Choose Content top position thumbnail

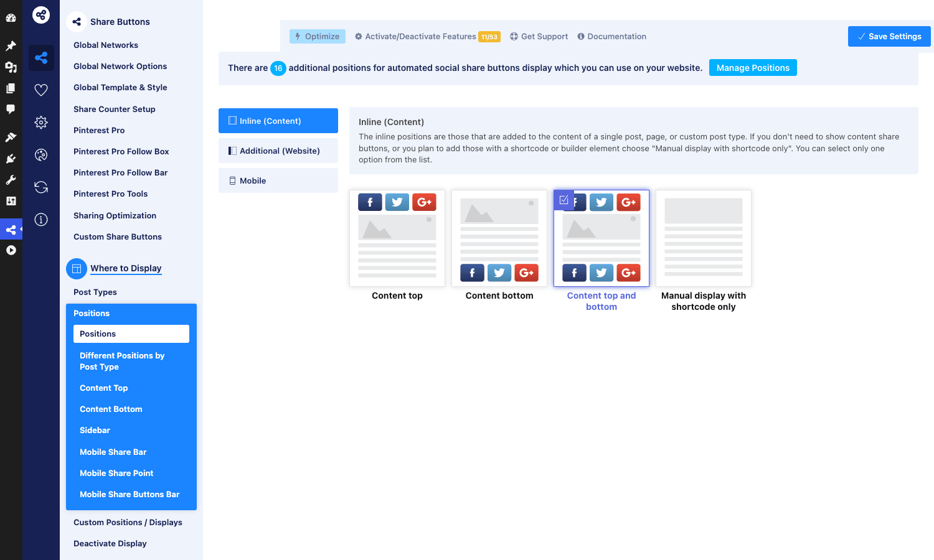coord(397,238)
